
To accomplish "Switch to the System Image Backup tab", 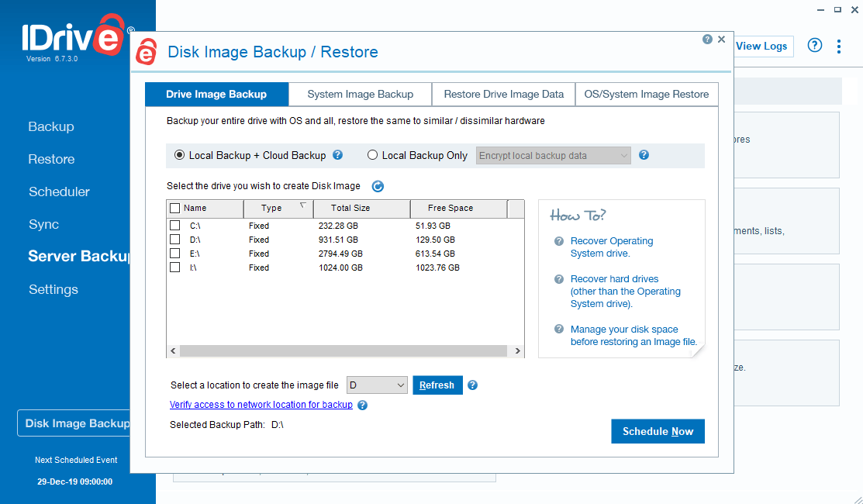I will coord(360,94).
